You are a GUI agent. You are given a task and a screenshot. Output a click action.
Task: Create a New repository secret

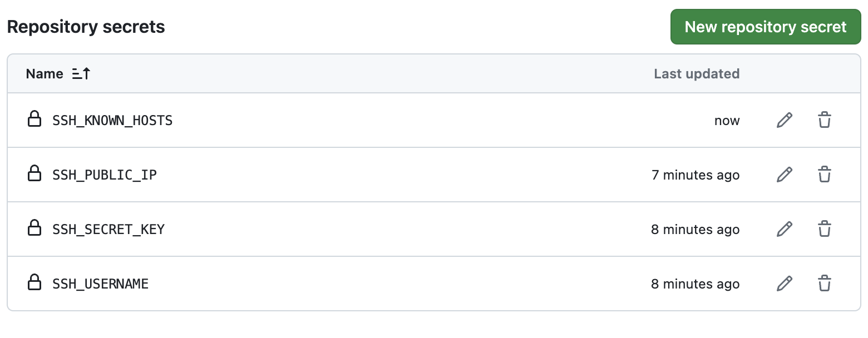[x=765, y=26]
